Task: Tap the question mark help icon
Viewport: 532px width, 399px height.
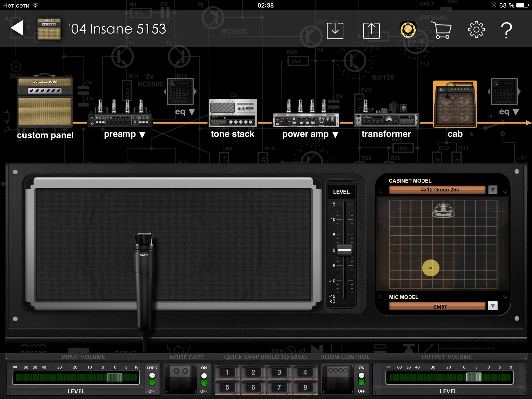Action: point(506,30)
